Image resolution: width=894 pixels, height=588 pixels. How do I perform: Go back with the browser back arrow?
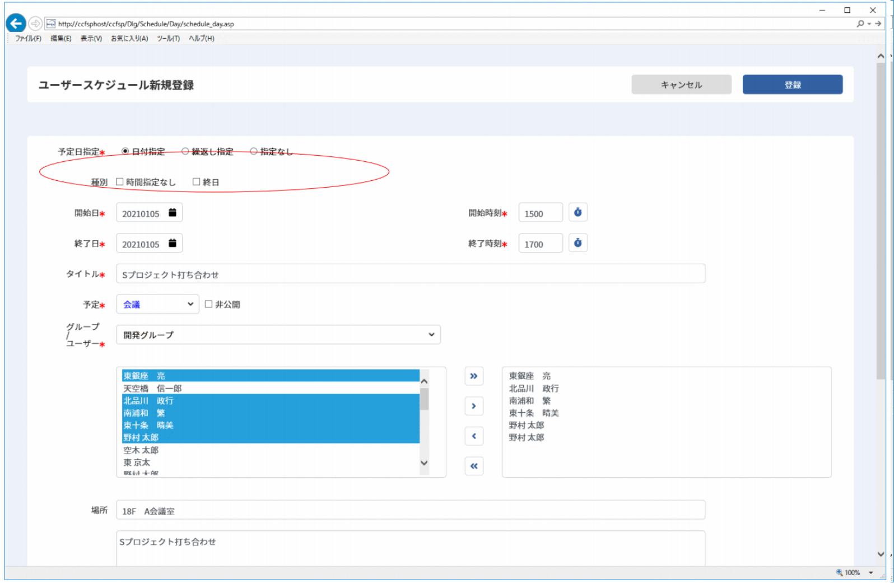click(x=16, y=24)
